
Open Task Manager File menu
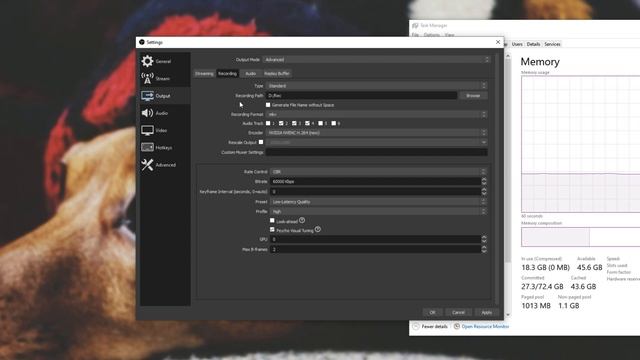415,35
